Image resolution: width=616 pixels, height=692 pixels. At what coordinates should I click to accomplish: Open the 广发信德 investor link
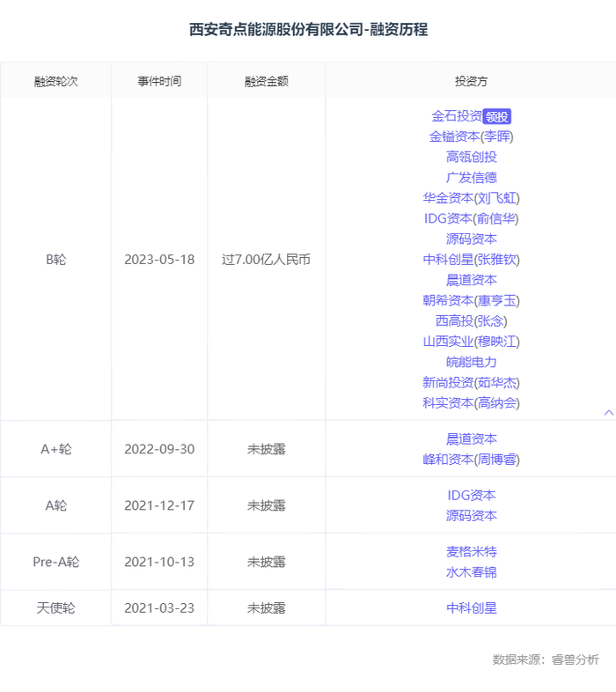[472, 178]
